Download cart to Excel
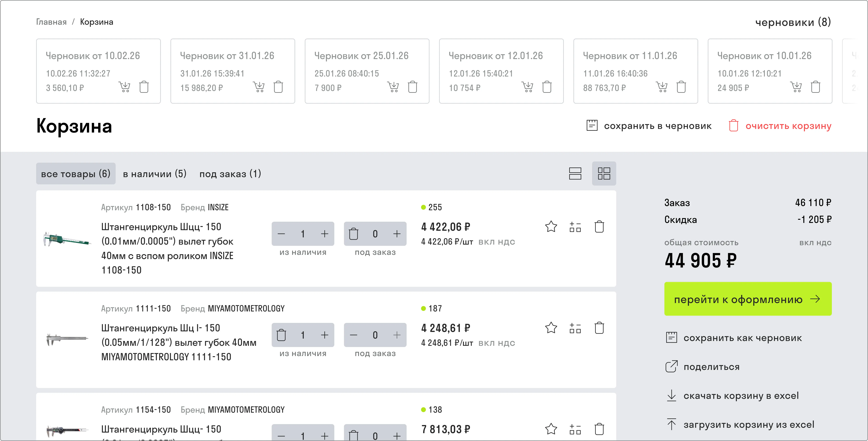 click(732, 396)
